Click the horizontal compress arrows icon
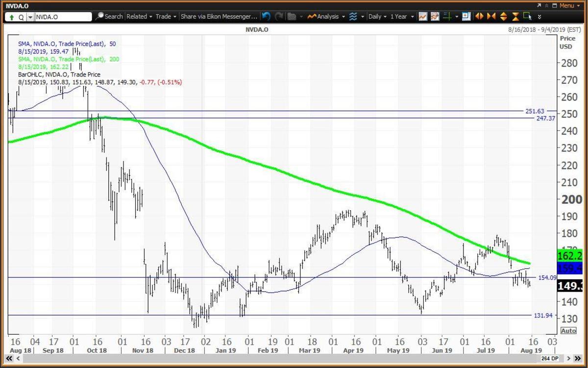 pyautogui.click(x=491, y=17)
